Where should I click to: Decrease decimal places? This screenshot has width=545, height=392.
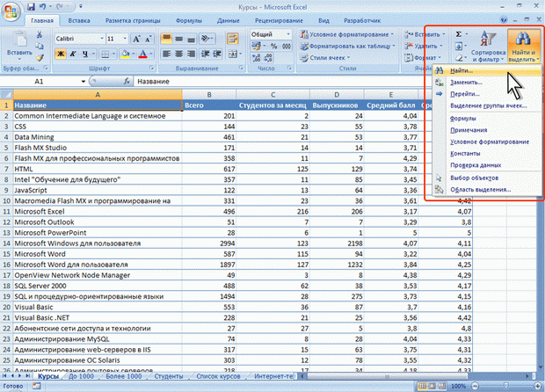coord(268,58)
